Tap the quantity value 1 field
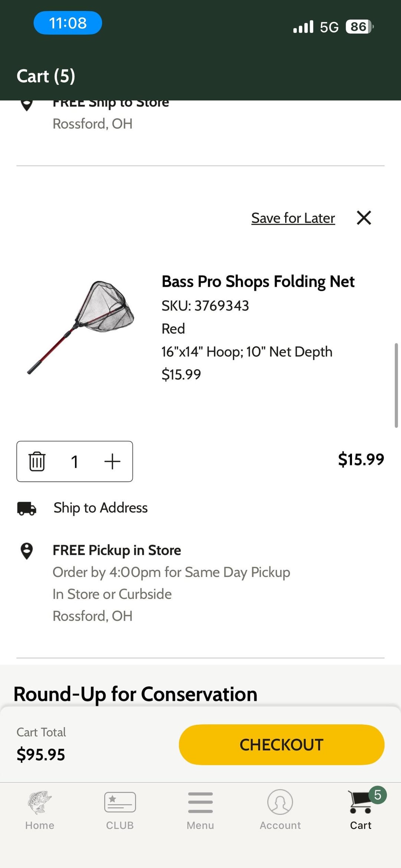The height and width of the screenshot is (868, 401). click(x=74, y=462)
